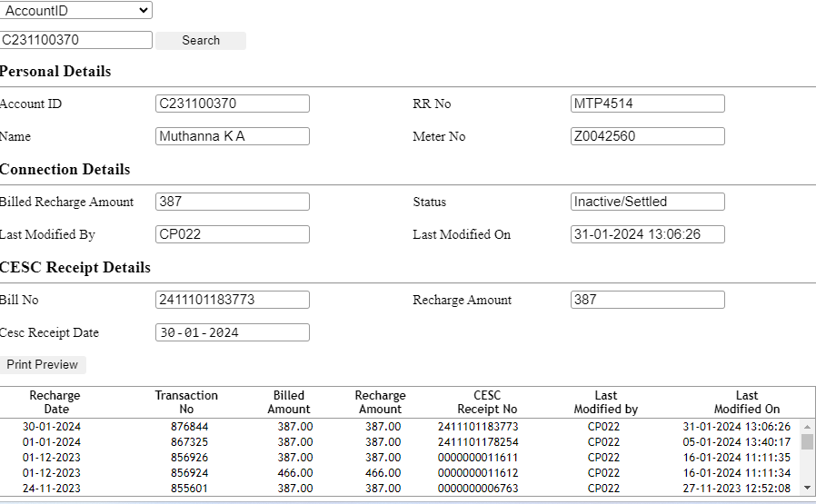Focus the Bill No field 2411101183773
816x504 pixels.
click(x=233, y=300)
